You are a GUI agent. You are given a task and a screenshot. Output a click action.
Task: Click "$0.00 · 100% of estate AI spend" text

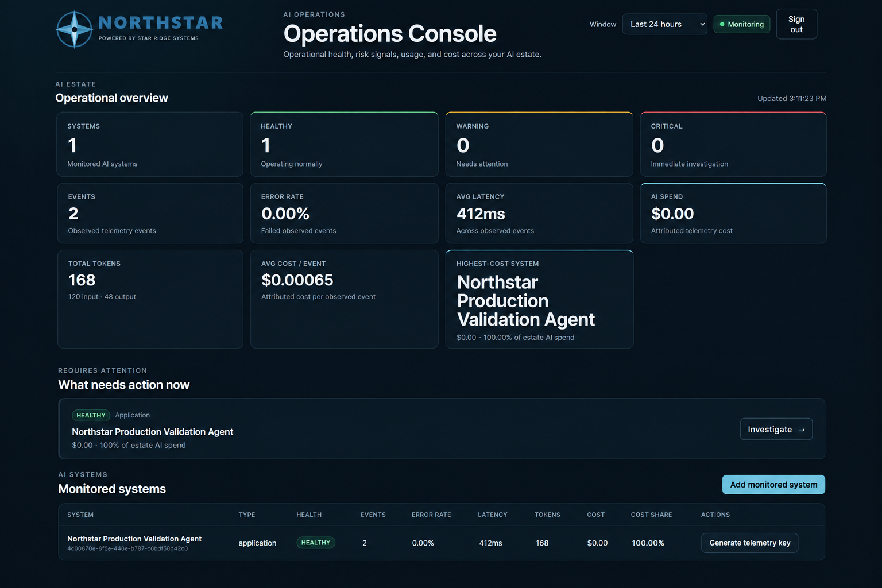(129, 446)
